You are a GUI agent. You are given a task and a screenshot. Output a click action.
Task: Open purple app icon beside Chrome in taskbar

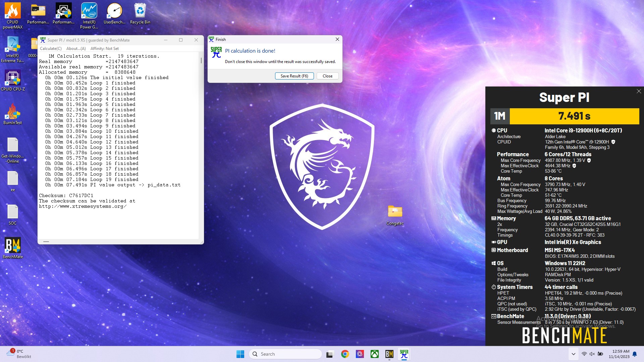(x=360, y=354)
